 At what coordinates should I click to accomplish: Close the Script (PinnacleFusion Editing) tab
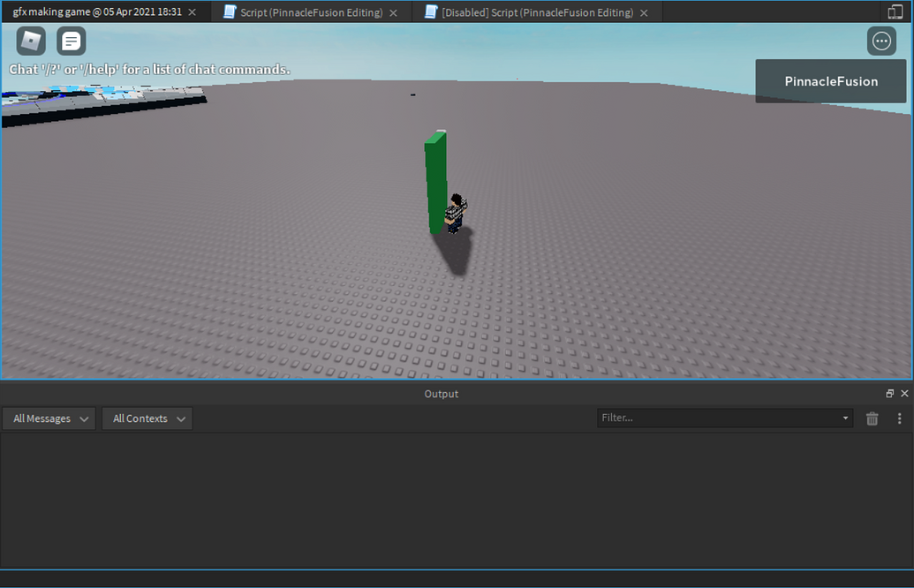point(394,13)
